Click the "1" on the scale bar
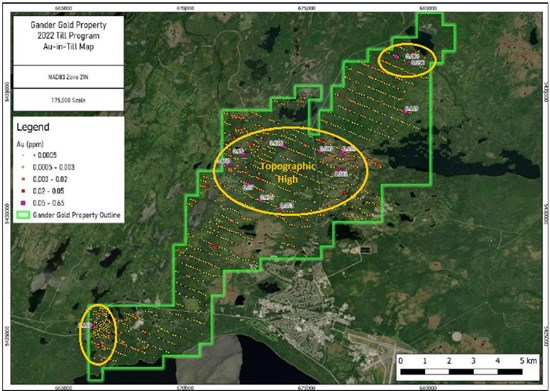 (x=425, y=361)
